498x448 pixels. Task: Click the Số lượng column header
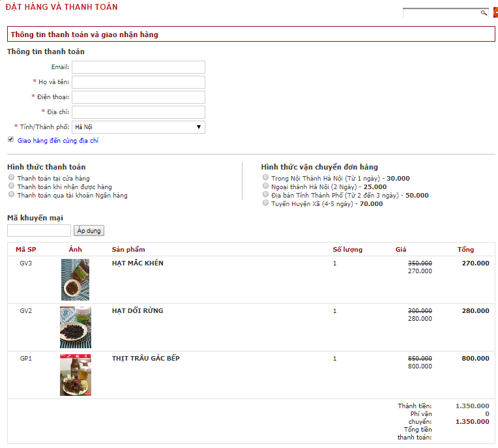347,249
